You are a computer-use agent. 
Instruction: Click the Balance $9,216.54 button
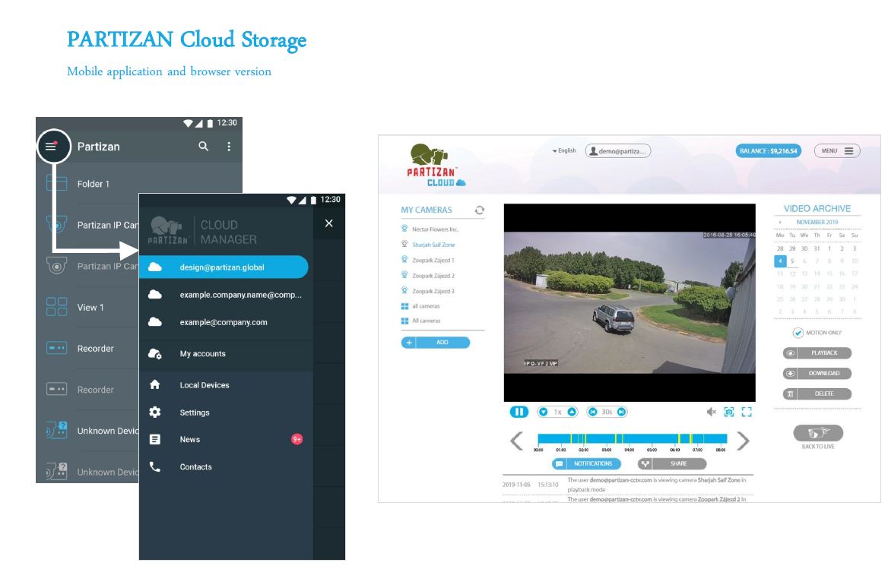tap(768, 151)
